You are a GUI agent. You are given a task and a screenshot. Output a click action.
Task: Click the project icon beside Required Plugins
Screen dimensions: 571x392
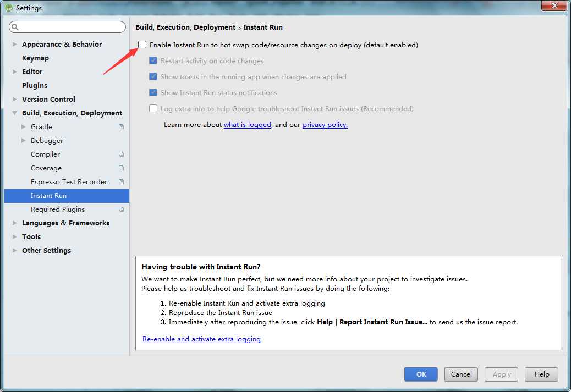click(x=121, y=209)
